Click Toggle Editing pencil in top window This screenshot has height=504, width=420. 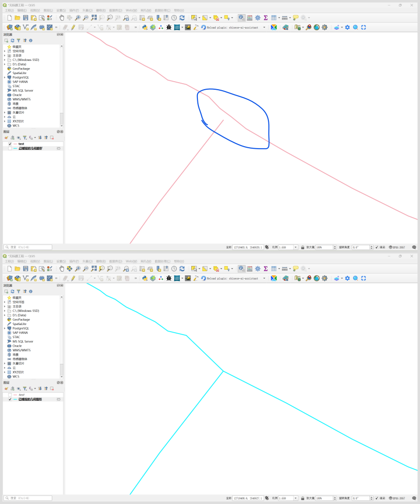73,27
